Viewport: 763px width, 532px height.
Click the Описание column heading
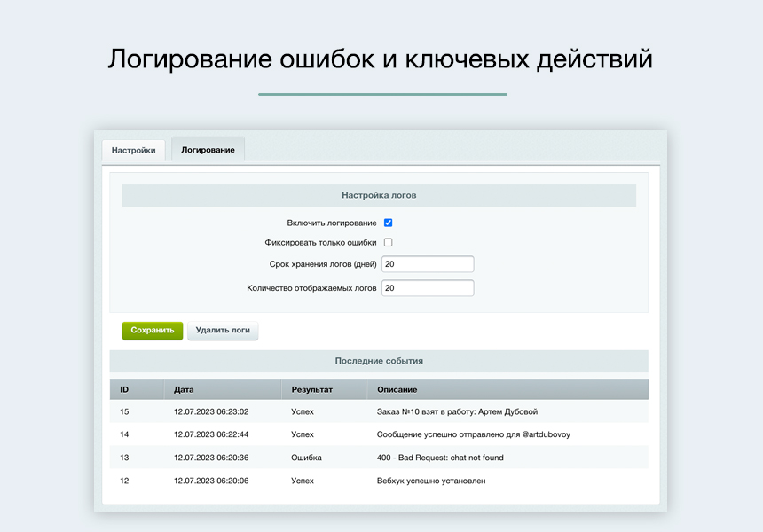click(397, 388)
